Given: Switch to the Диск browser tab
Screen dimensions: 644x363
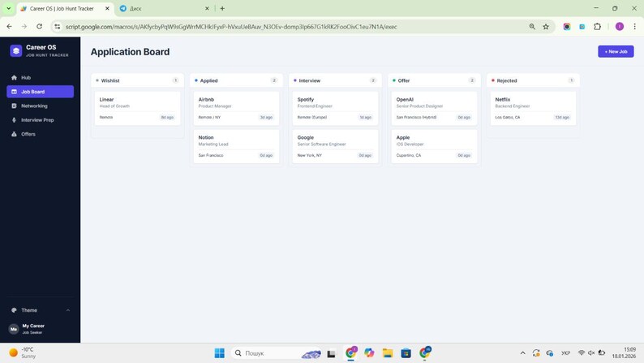Looking at the screenshot, I should (165, 8).
